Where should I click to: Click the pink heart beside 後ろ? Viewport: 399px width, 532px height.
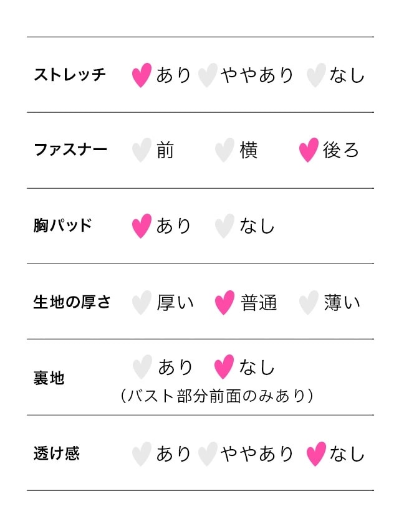(x=309, y=150)
